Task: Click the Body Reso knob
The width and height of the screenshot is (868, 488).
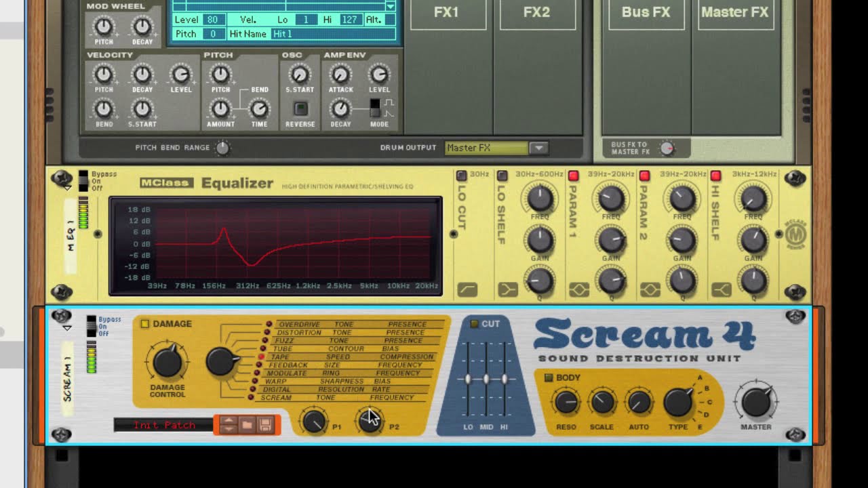Action: (566, 403)
